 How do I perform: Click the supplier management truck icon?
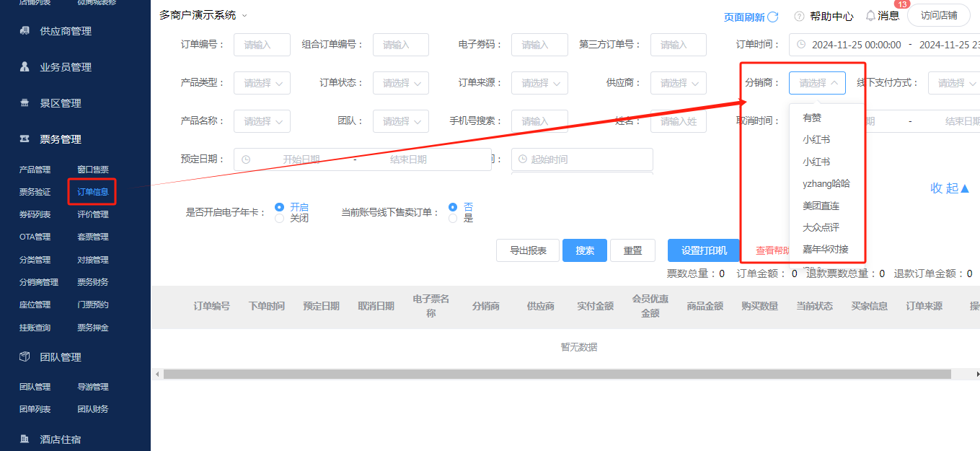click(25, 31)
